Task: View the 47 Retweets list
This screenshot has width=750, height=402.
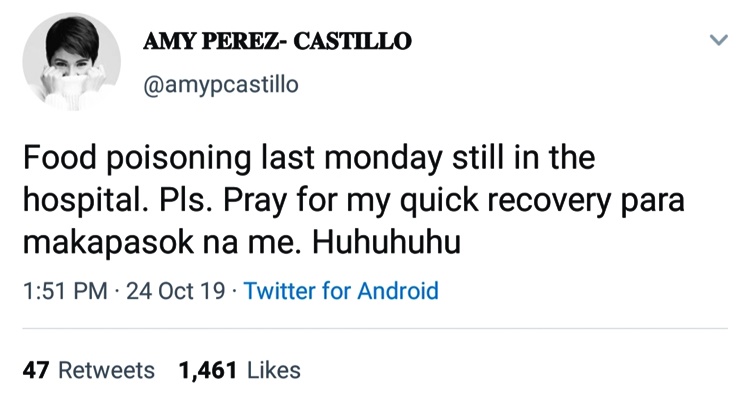Action: [x=88, y=370]
